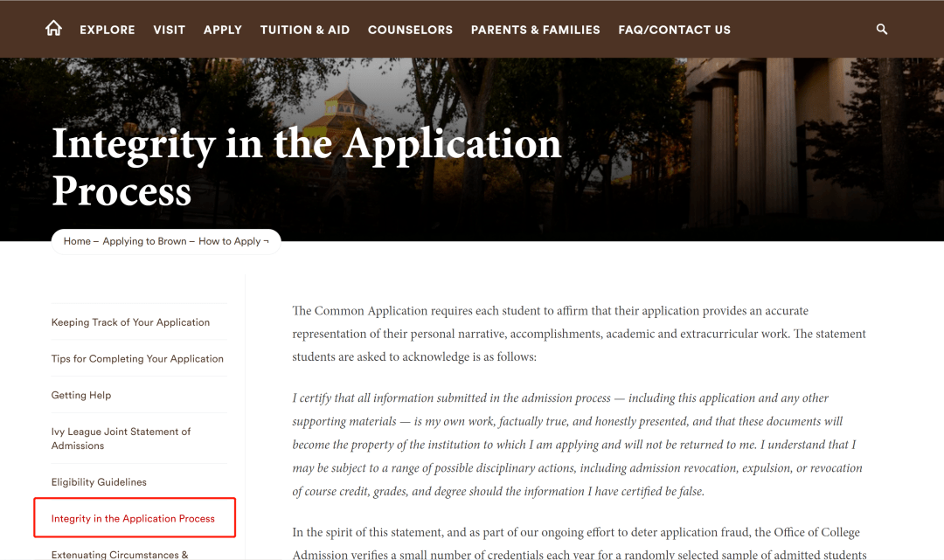Follow the Home breadcrumb link
This screenshot has width=944, height=560.
77,241
